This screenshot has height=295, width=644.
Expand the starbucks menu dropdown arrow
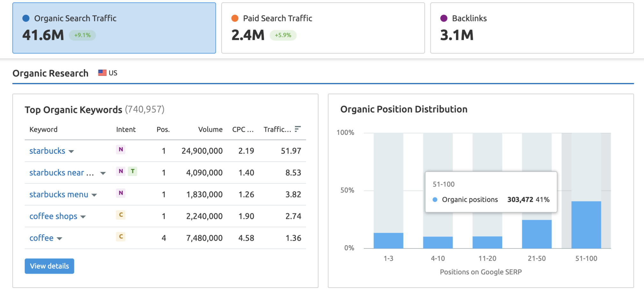pyautogui.click(x=94, y=195)
